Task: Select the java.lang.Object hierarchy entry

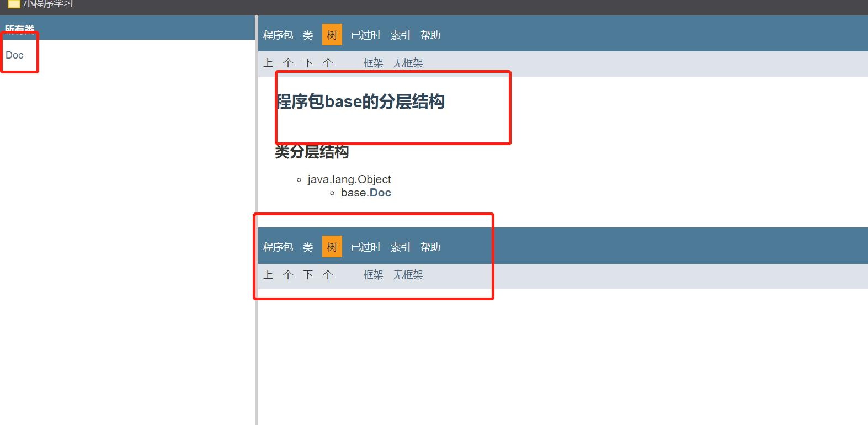Action: [x=349, y=179]
